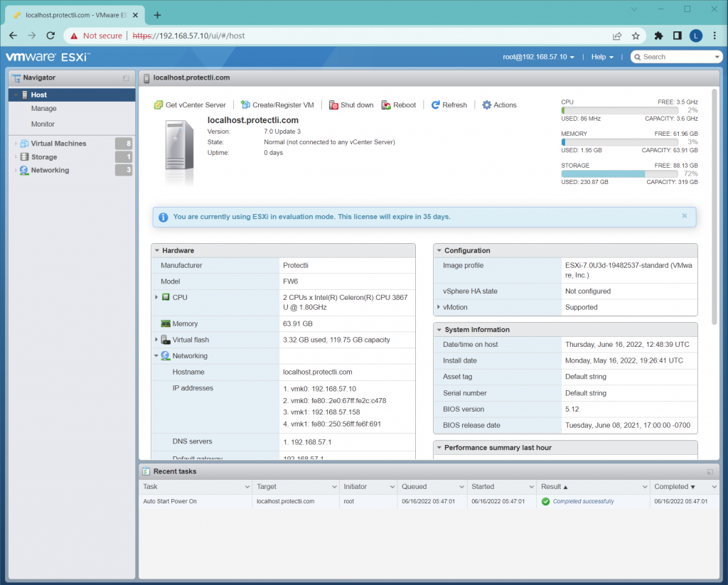
Task: Open the browser three-dot menu
Action: click(714, 36)
